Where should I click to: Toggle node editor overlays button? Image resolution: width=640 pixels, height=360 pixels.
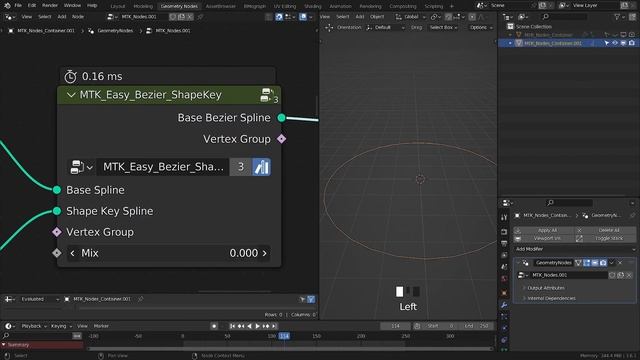pyautogui.click(x=303, y=17)
